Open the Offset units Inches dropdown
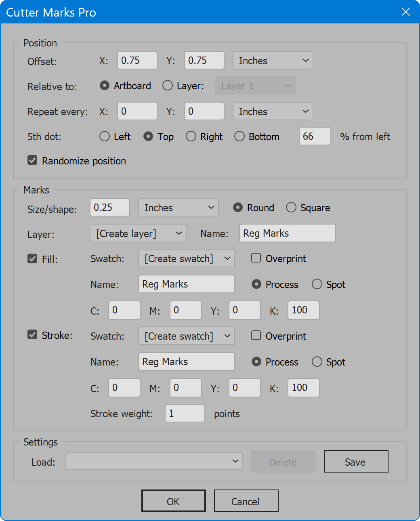 273,61
